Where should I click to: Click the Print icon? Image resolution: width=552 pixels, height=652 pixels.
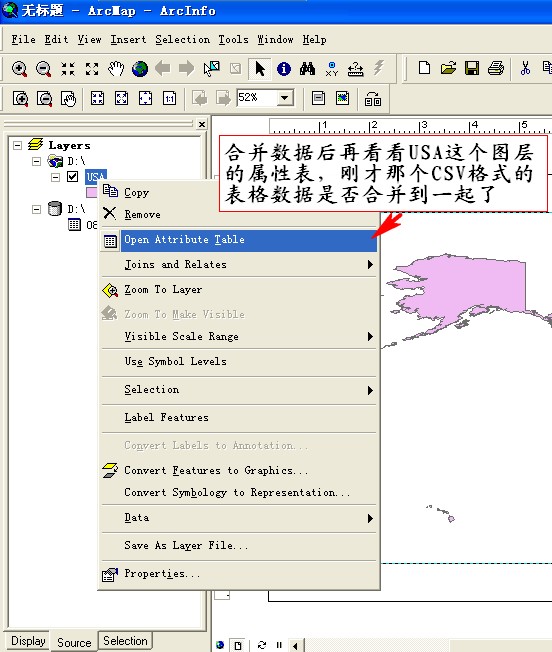(x=496, y=68)
